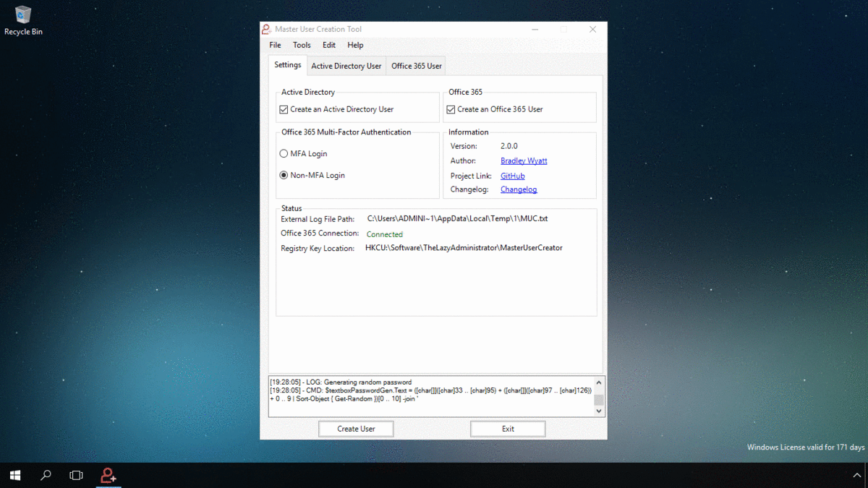The image size is (868, 488).
Task: Click the version value 2.0.0
Action: coord(509,146)
